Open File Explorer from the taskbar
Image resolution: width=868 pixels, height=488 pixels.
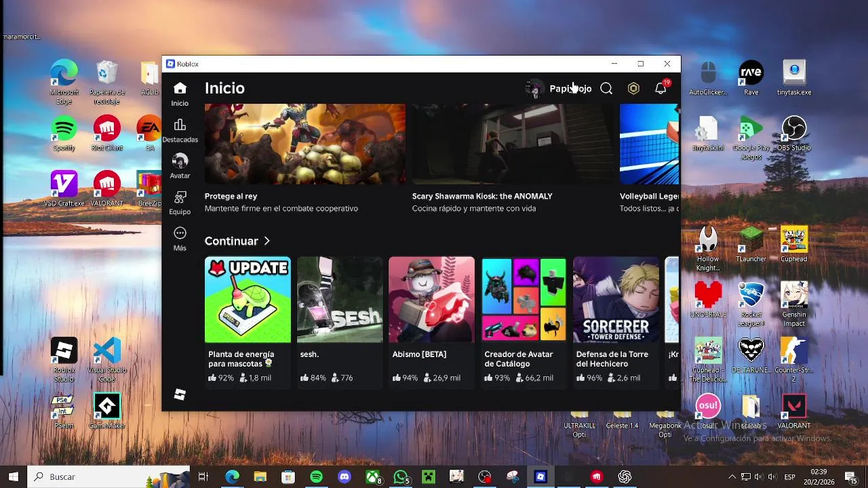click(260, 476)
